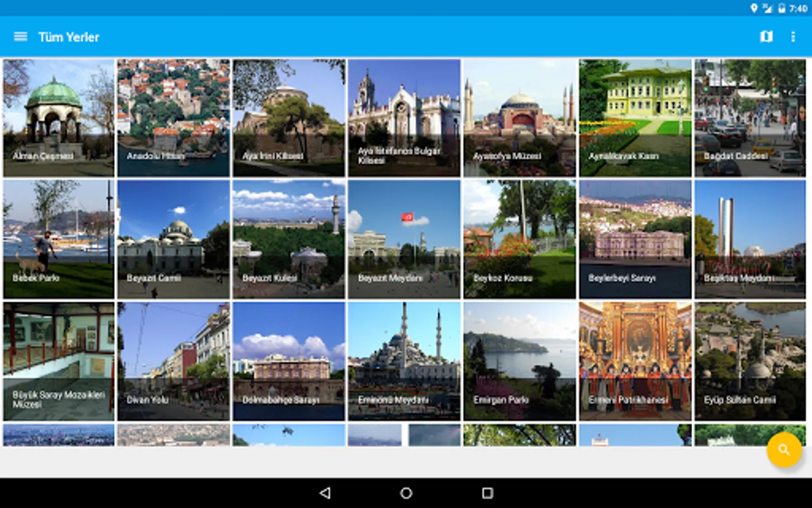Open the hamburger navigation menu
812x508 pixels.
click(20, 37)
